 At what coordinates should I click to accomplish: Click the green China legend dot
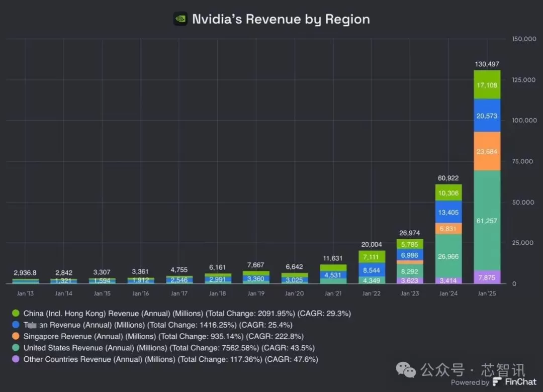point(15,314)
